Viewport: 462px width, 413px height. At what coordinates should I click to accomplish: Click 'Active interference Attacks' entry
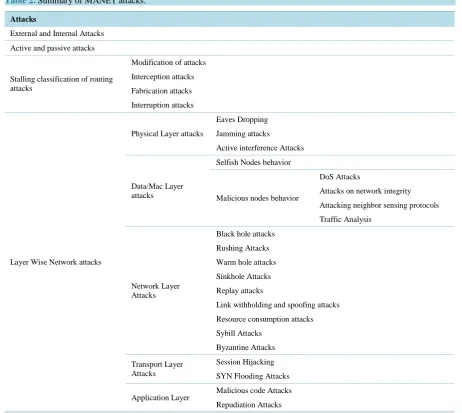coord(260,148)
